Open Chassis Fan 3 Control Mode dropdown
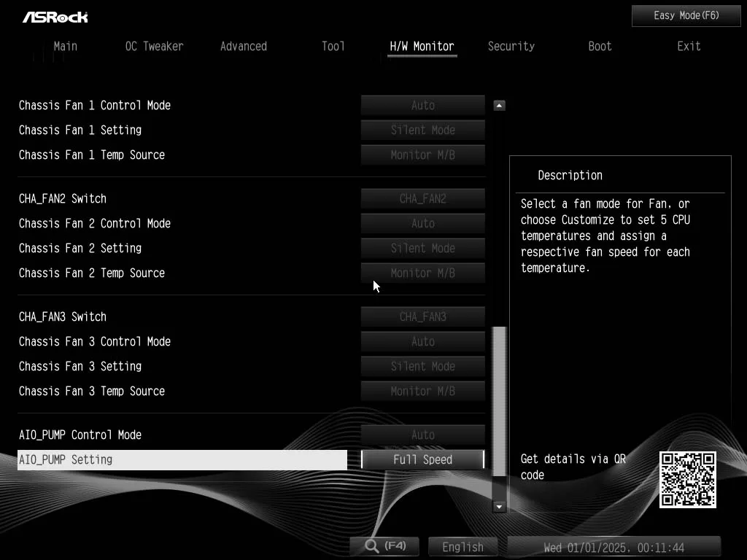This screenshot has height=560, width=747. coord(423,341)
